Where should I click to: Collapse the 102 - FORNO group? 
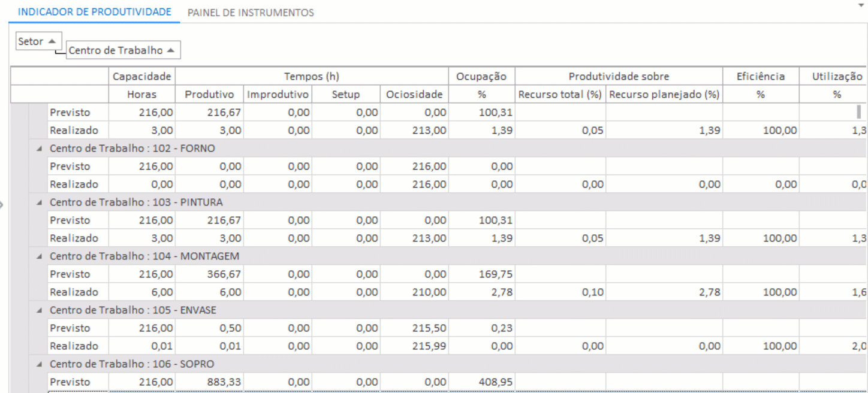(40, 149)
